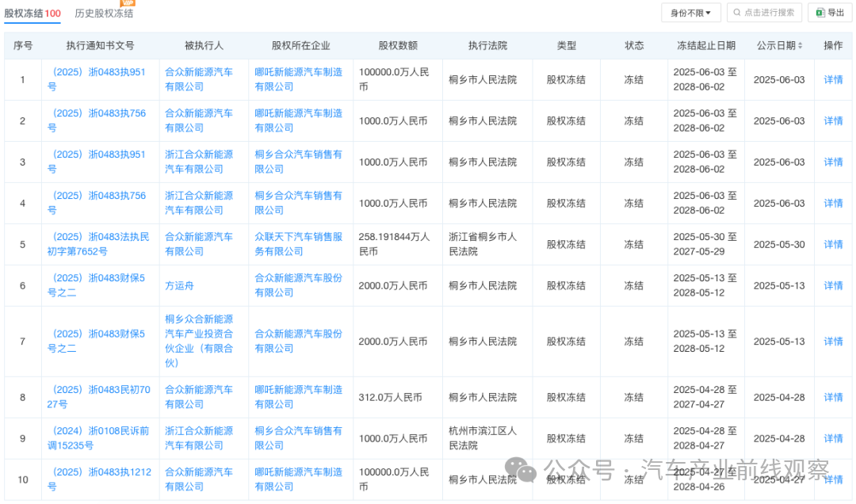
Task: Sort by 公示日期 column arrows
Action: pos(801,46)
